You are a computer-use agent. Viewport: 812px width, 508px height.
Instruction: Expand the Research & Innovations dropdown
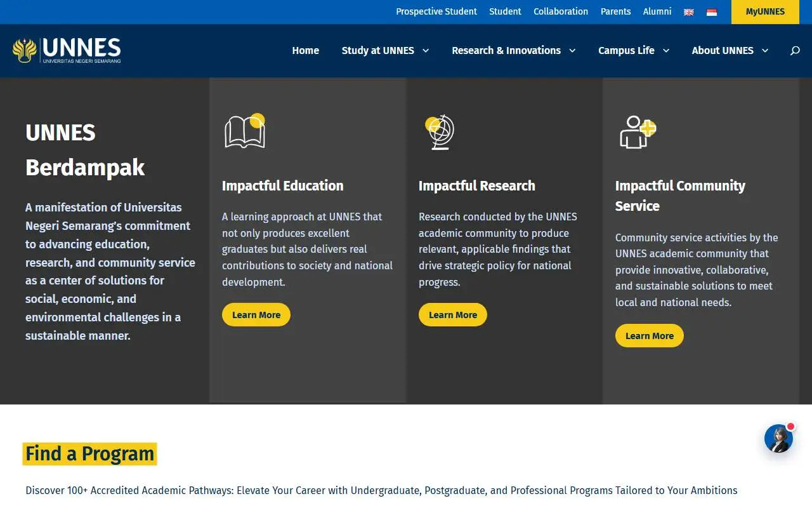[x=513, y=51]
